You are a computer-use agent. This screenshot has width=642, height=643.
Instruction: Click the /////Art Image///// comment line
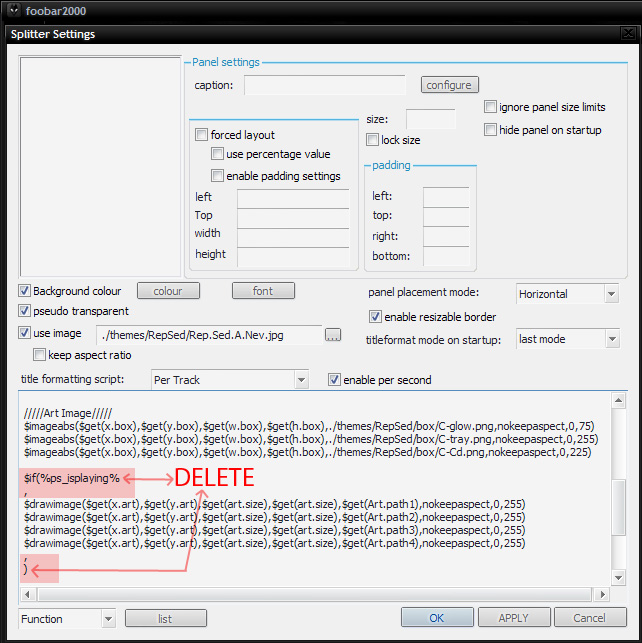click(68, 413)
